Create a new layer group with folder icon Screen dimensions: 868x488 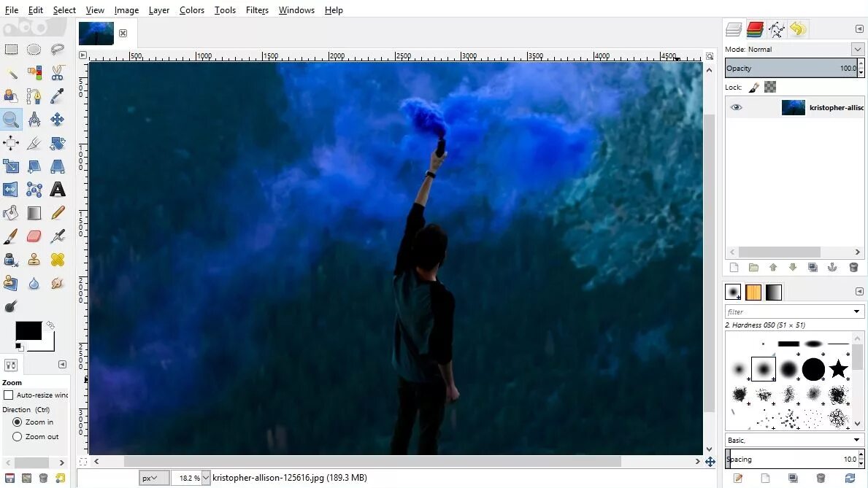click(753, 268)
